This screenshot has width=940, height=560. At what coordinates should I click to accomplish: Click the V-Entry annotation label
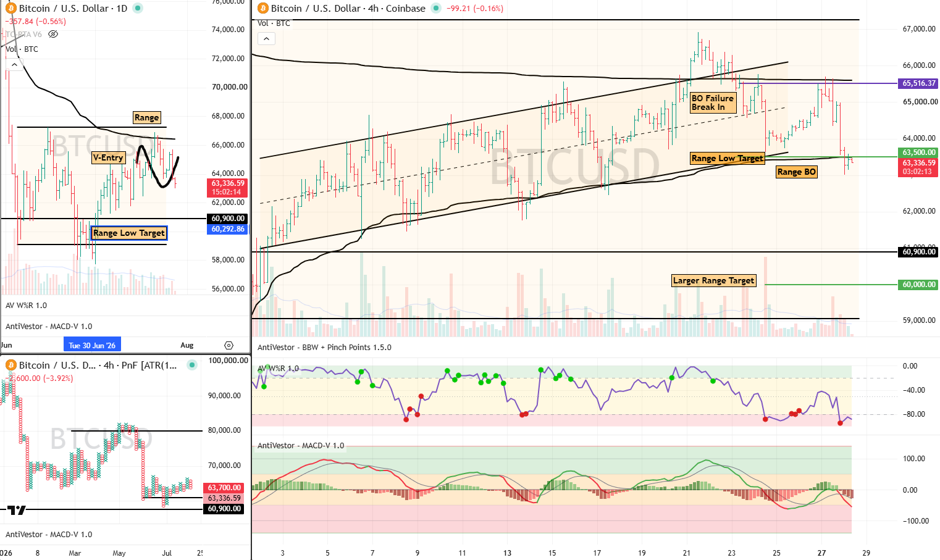(x=108, y=157)
